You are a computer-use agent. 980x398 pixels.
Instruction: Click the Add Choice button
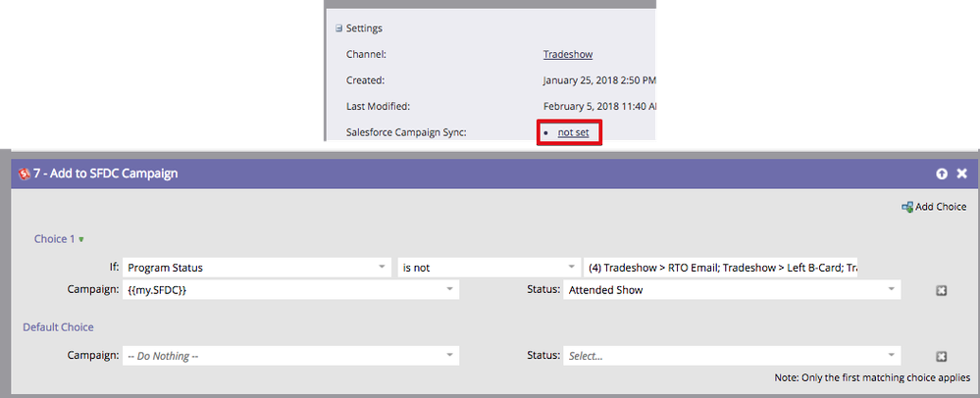[x=934, y=207]
